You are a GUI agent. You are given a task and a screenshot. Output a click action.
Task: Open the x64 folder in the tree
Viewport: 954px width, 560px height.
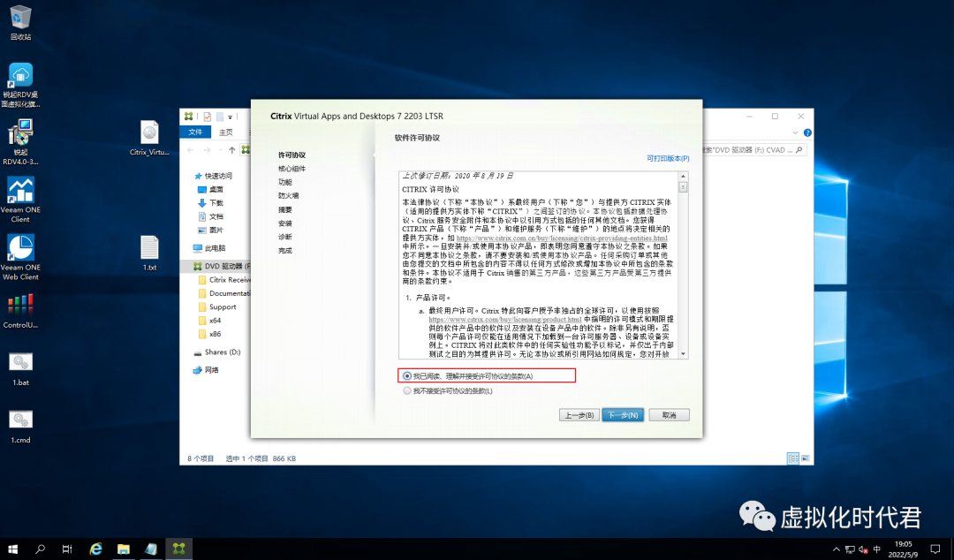pyautogui.click(x=215, y=321)
